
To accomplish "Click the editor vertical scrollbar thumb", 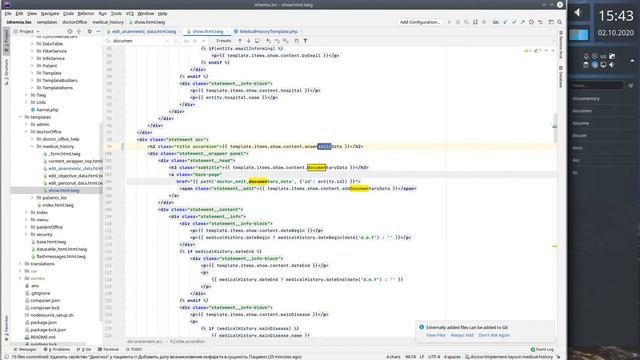I will pyautogui.click(x=555, y=129).
